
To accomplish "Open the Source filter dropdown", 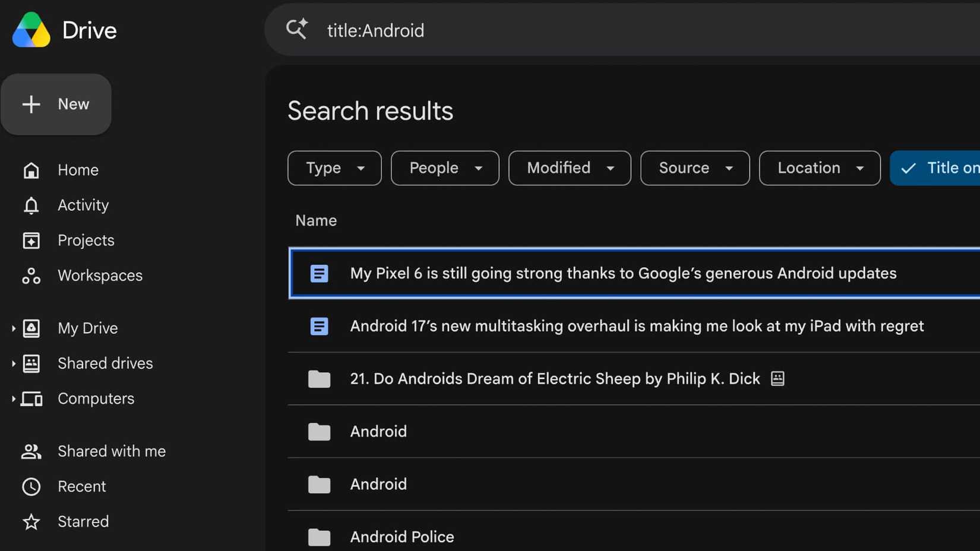I will [x=695, y=168].
